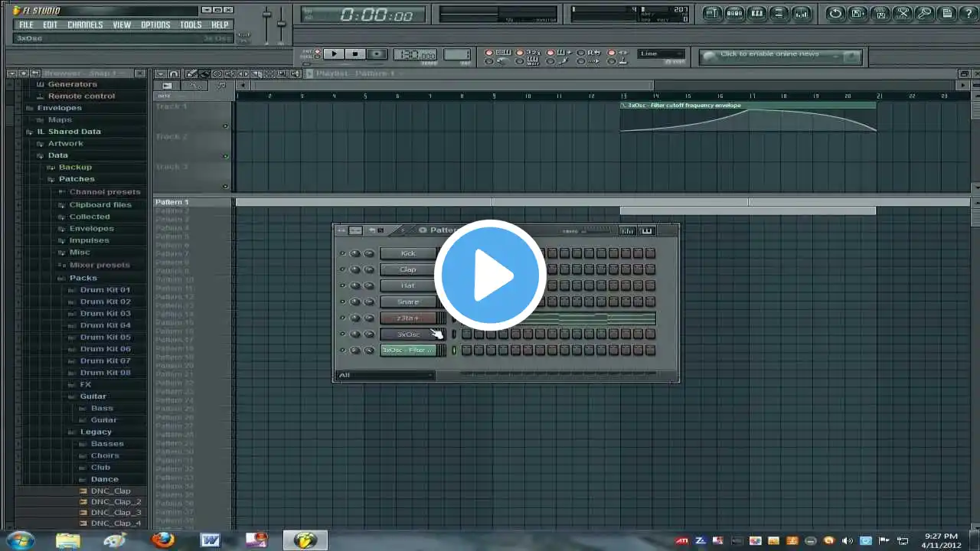Open the browser options menu arrow
The width and height of the screenshot is (980, 551).
(x=12, y=73)
